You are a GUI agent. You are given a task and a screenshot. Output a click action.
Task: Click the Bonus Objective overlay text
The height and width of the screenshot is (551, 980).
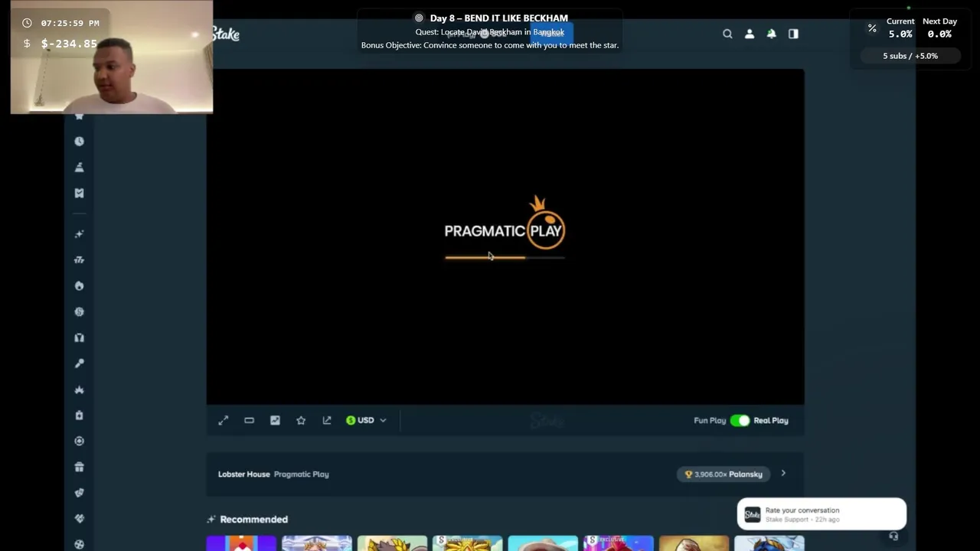[x=490, y=45]
